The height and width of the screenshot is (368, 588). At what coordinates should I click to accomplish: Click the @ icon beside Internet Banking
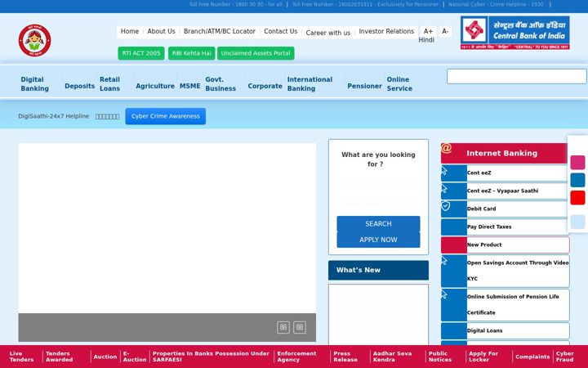(446, 148)
